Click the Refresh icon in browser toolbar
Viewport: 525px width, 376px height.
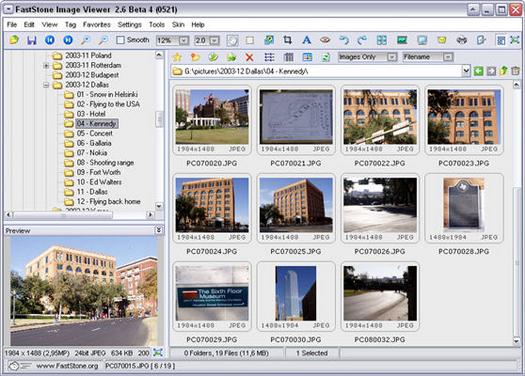point(325,57)
